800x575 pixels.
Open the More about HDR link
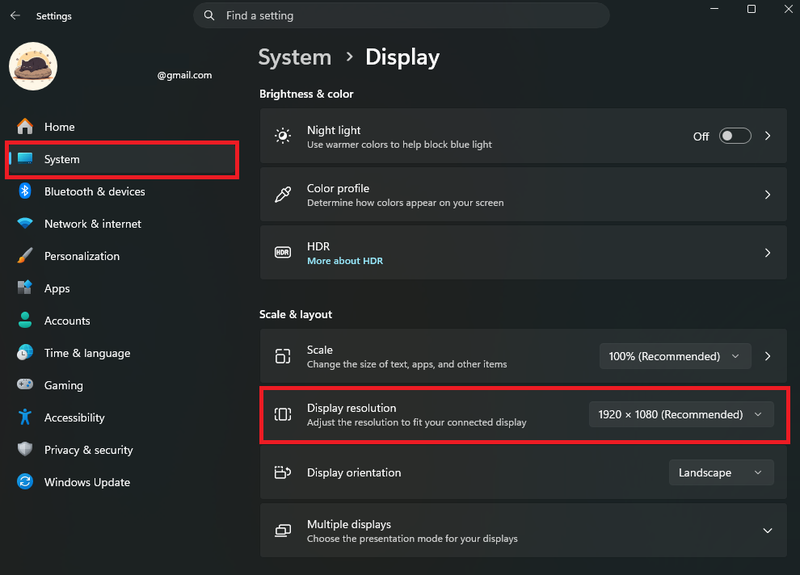345,261
